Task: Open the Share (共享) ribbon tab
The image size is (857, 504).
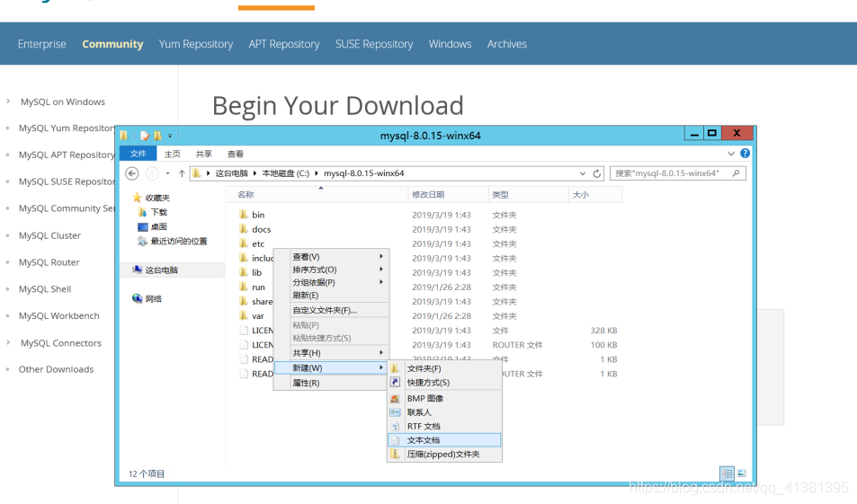Action: pyautogui.click(x=204, y=154)
